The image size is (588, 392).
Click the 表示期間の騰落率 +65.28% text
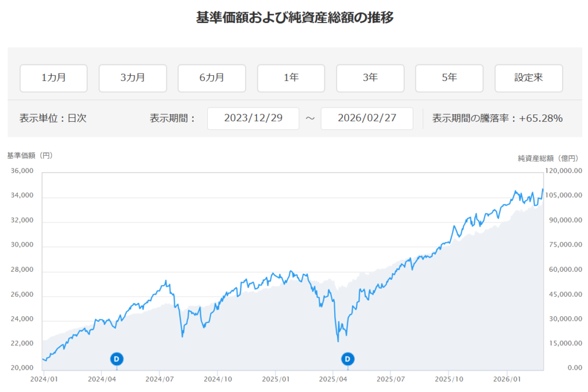pyautogui.click(x=497, y=118)
